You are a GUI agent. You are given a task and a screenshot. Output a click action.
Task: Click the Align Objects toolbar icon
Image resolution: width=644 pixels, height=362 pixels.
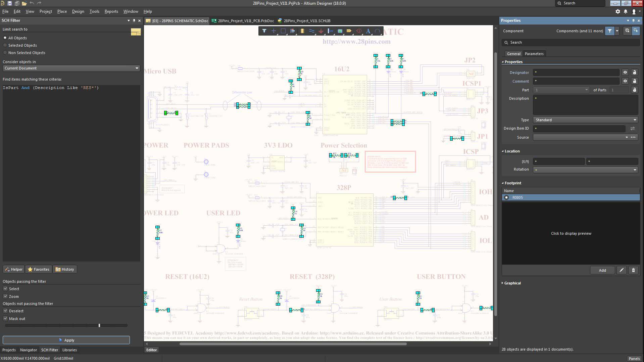coord(293,31)
